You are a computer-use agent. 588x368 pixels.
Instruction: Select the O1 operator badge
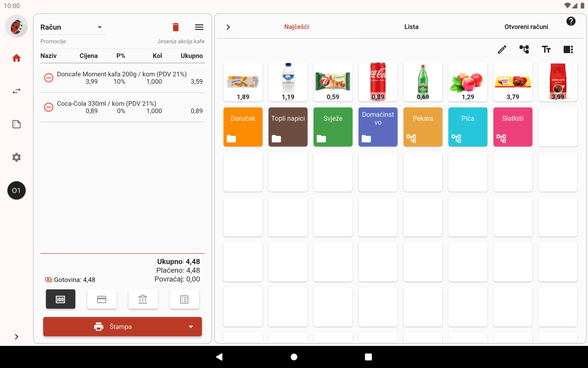(17, 190)
